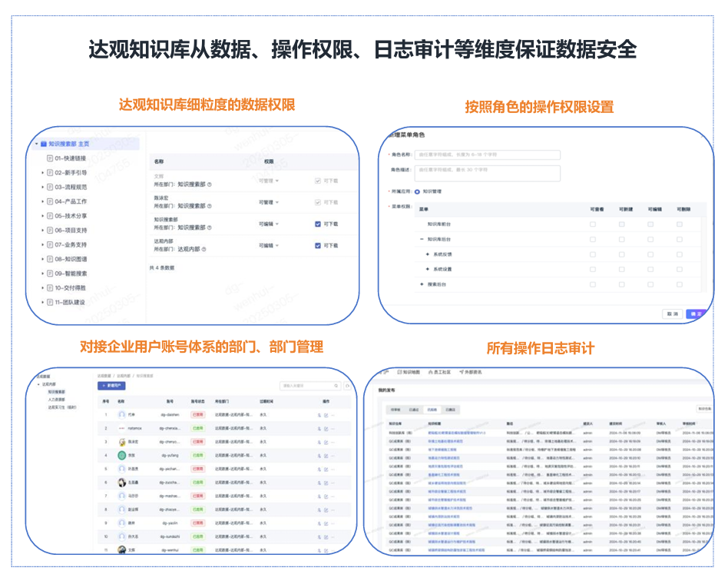Click the 知识搜索部 主页 folder icon
Image resolution: width=728 pixels, height=581 pixels.
point(42,144)
